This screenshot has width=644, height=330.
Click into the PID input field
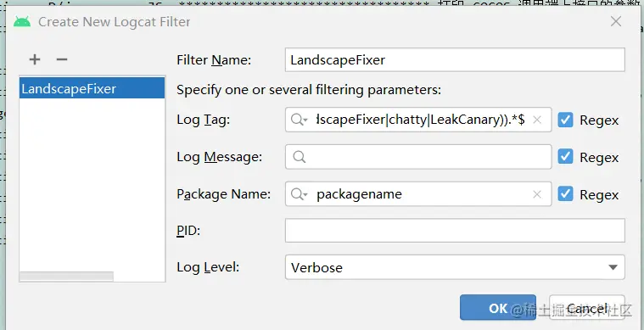point(455,231)
